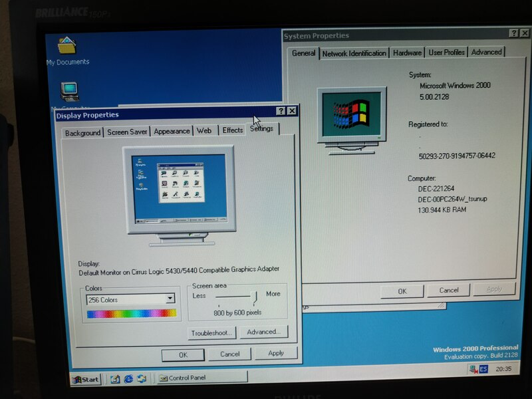Image resolution: width=532 pixels, height=399 pixels.
Task: Click the "DEC-00PC264W_tsunup" text
Action: tap(452, 199)
